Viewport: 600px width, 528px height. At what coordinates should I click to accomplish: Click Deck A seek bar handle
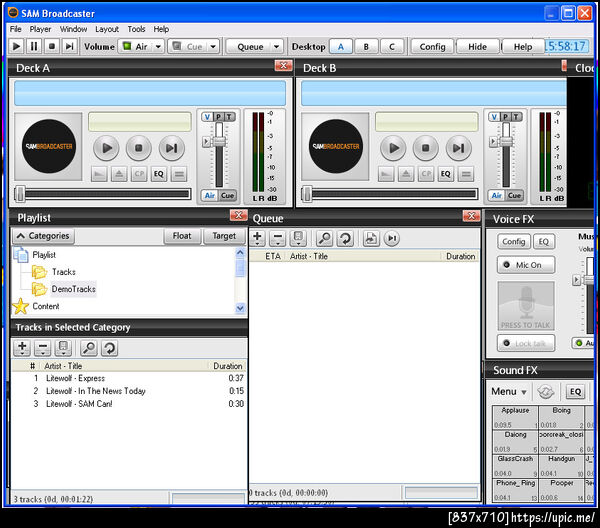point(20,194)
